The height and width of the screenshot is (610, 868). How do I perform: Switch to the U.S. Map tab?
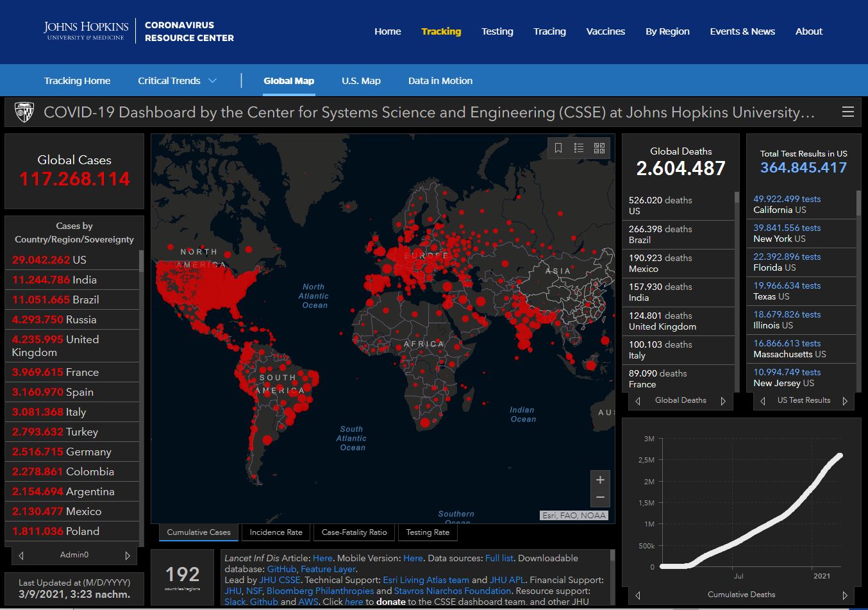coord(361,81)
